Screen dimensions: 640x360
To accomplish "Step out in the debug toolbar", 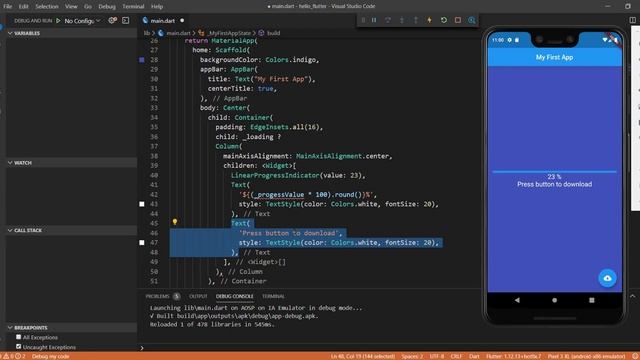I will (416, 20).
